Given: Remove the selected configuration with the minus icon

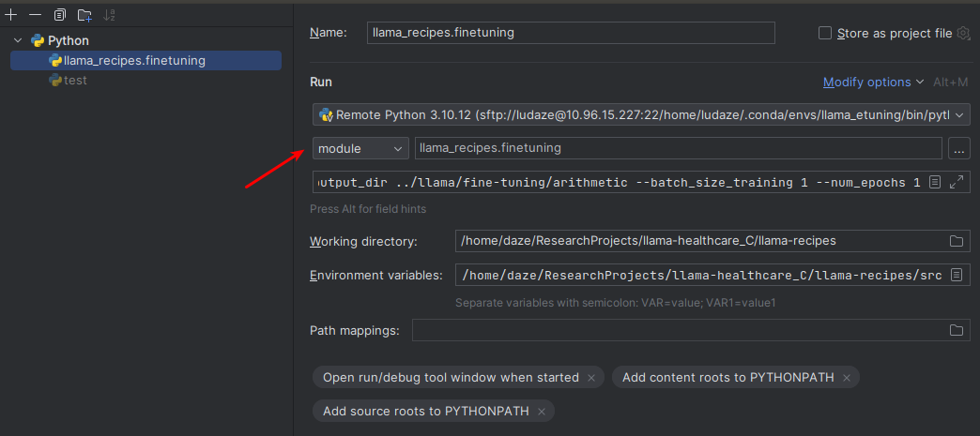Looking at the screenshot, I should coord(36,15).
